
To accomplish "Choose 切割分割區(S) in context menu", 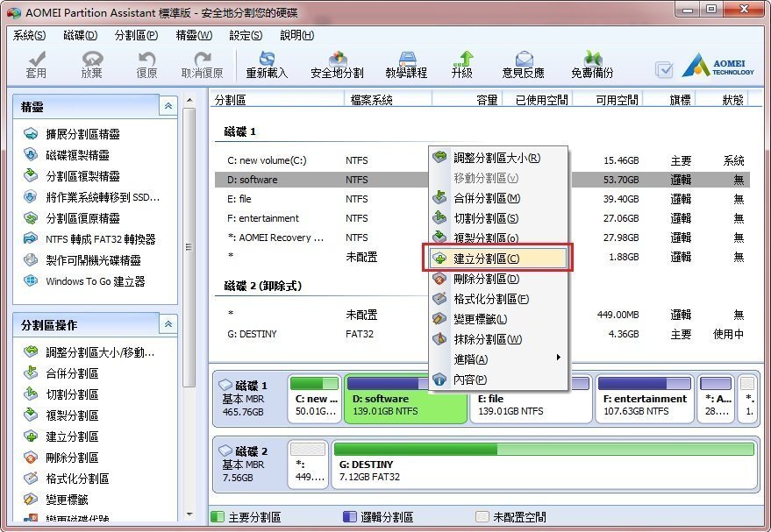I will pyautogui.click(x=498, y=218).
